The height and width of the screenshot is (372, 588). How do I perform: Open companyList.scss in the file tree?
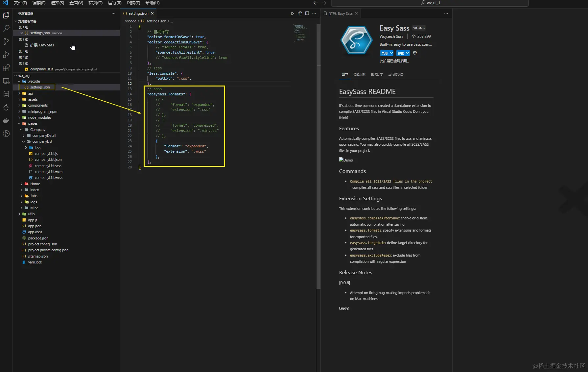[x=48, y=166]
